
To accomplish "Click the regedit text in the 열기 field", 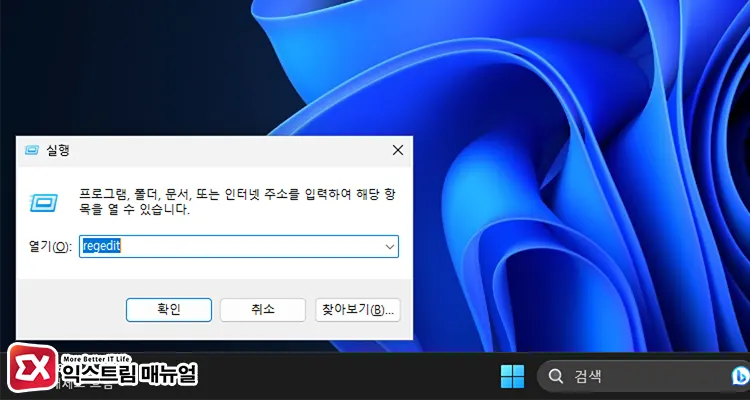I will 101,246.
